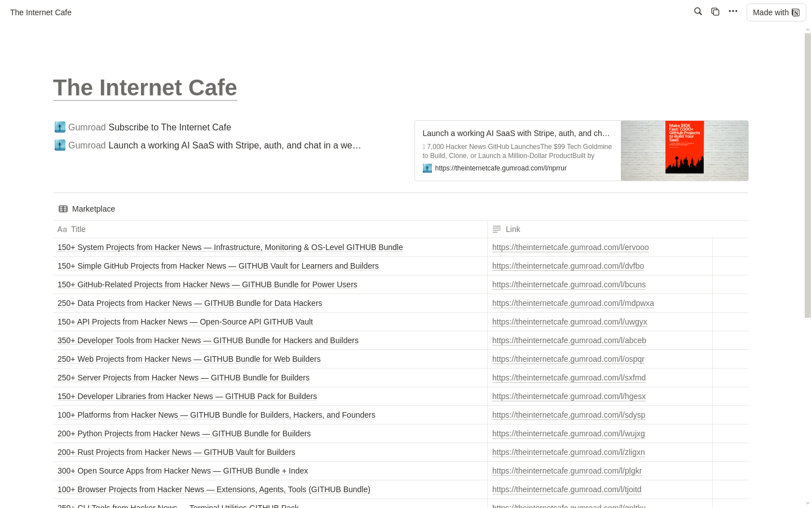Screen dimensions: 812x508
Task: Select the Marketplace table view tab
Action: coord(87,209)
